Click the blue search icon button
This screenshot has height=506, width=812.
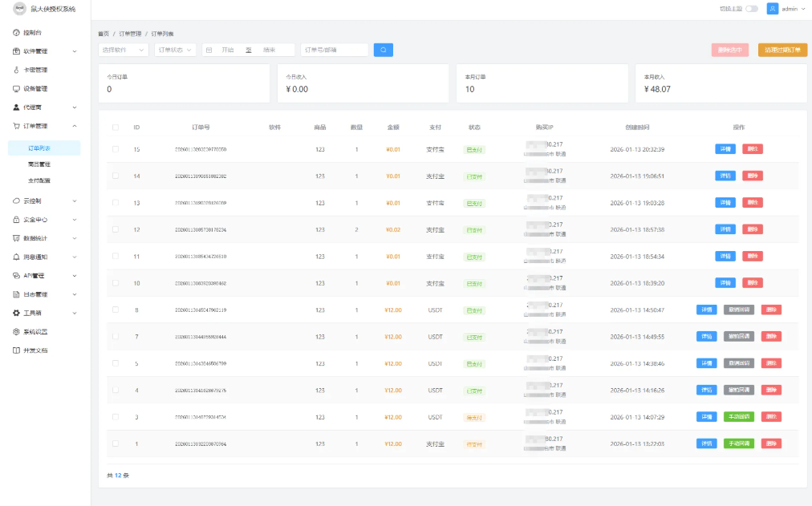tap(383, 50)
